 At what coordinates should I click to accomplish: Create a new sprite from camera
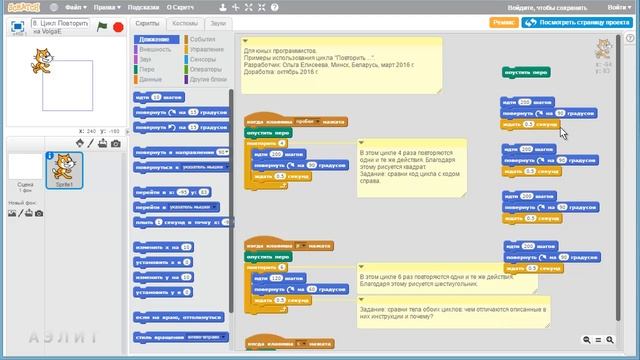point(116,144)
